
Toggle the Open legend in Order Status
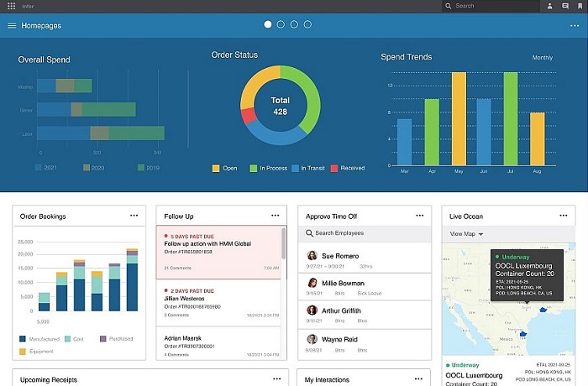click(224, 169)
